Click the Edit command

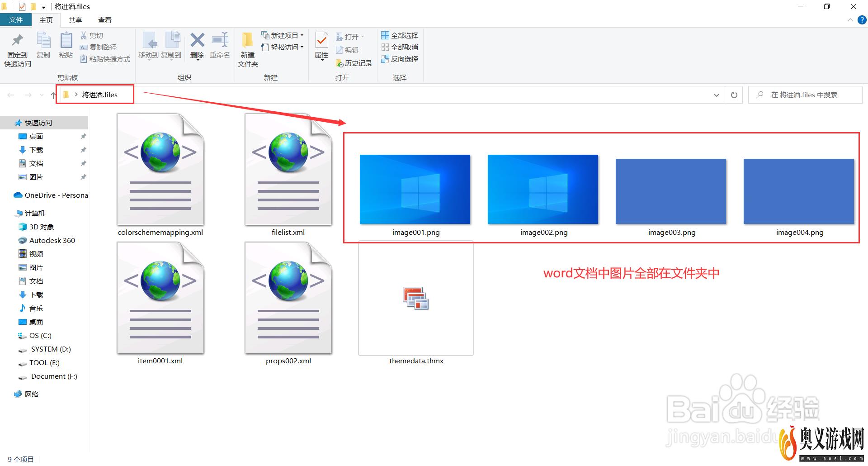pyautogui.click(x=347, y=50)
